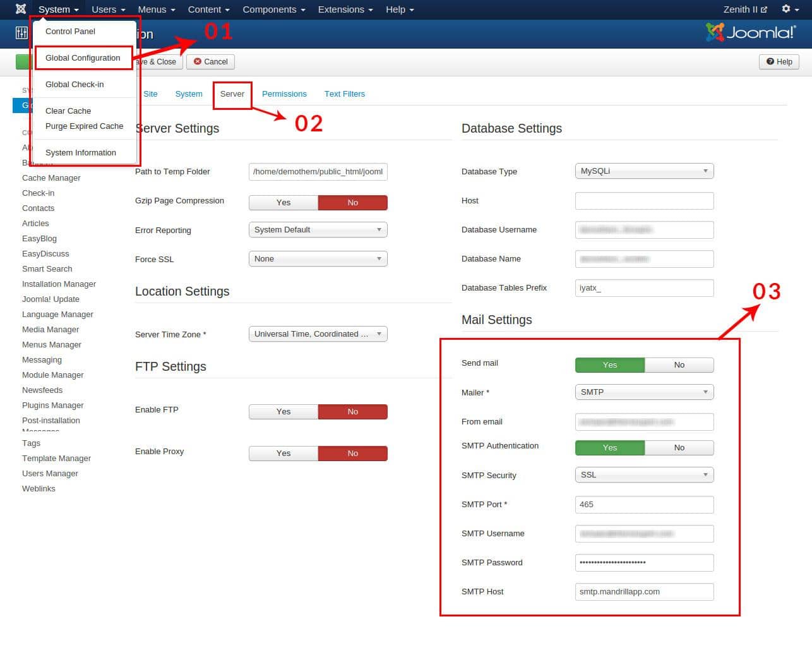Screen dimensions: 812x655
Task: Open the System menu
Action: click(58, 9)
